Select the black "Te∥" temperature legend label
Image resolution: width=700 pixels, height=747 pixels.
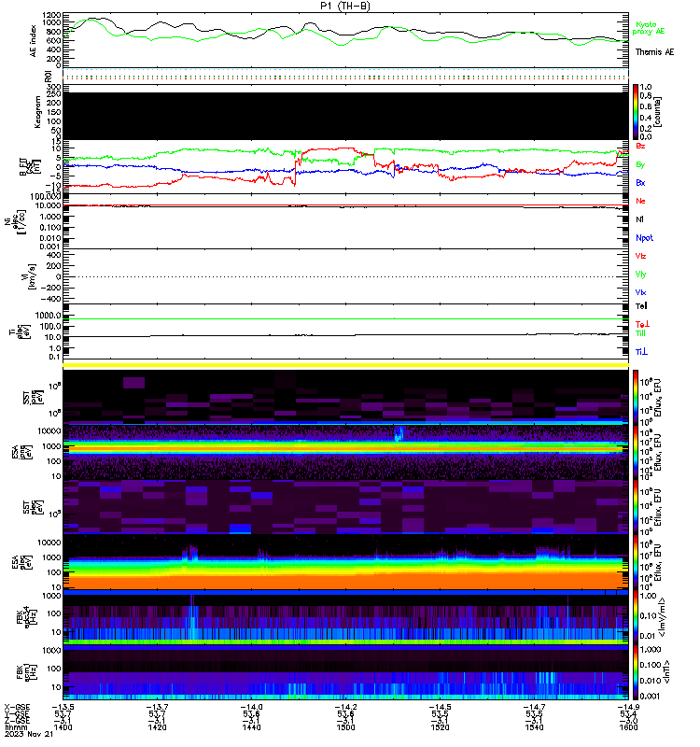641,306
